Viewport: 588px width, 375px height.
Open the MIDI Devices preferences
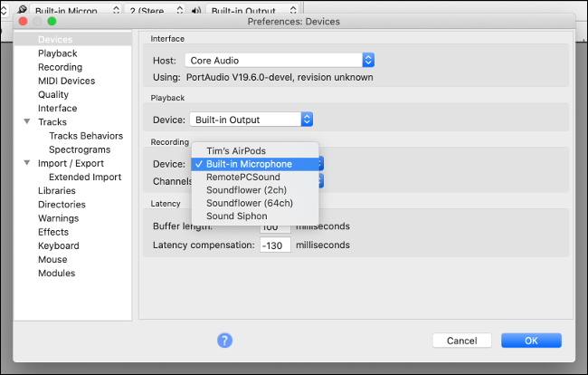click(66, 81)
